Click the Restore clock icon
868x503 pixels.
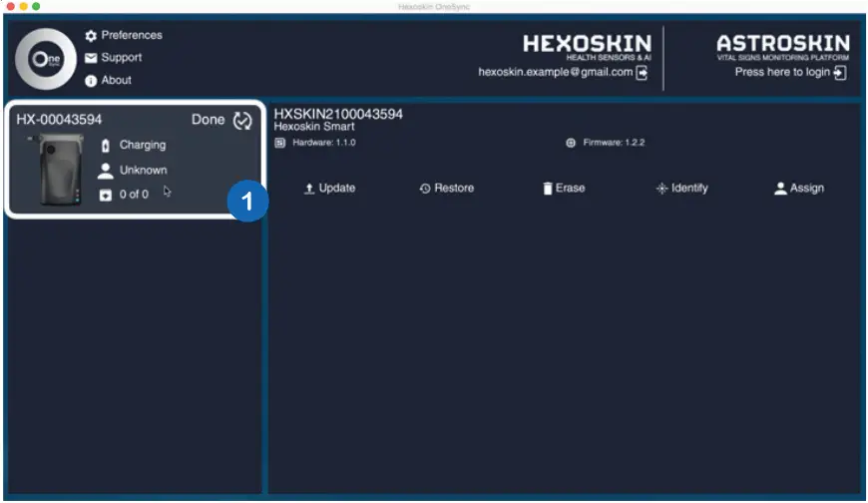(425, 189)
